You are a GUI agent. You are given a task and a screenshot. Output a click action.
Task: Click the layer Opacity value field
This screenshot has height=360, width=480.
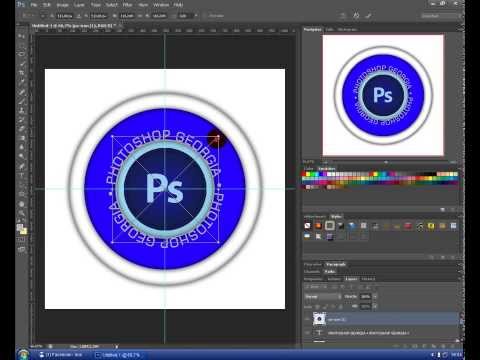pos(366,296)
